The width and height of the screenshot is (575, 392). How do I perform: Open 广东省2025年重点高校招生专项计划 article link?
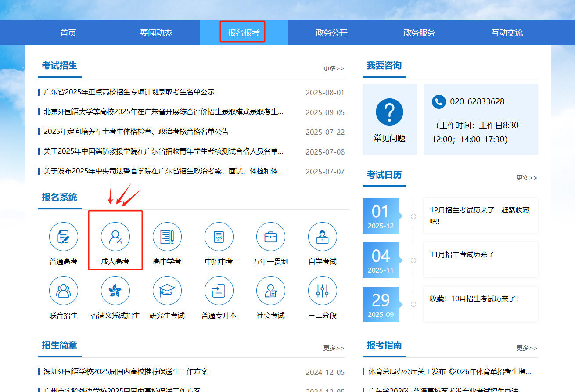129,92
